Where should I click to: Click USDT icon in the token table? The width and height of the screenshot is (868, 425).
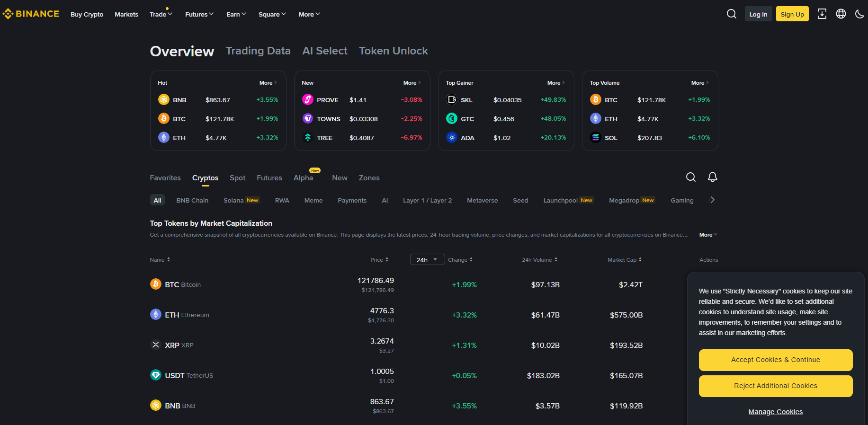click(x=156, y=375)
